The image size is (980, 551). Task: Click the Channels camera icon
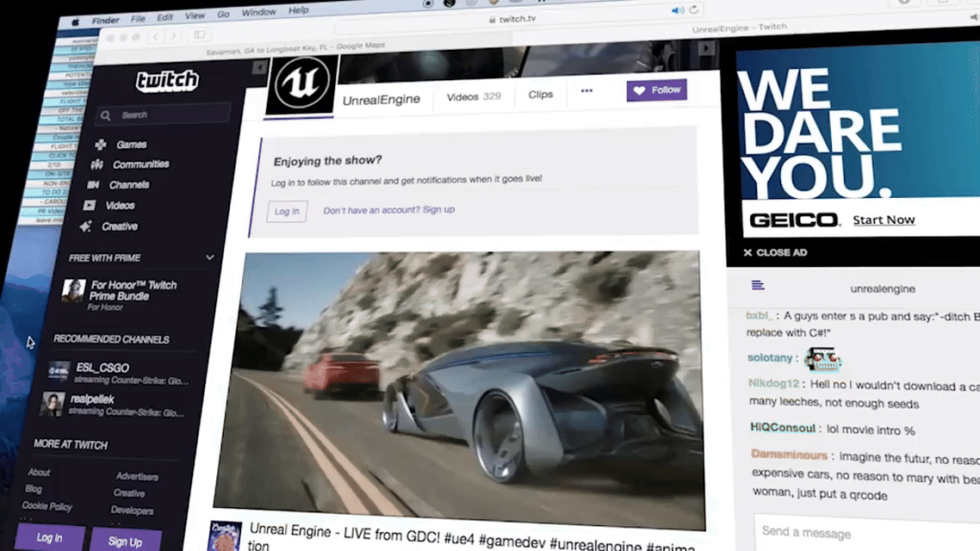[x=93, y=185]
